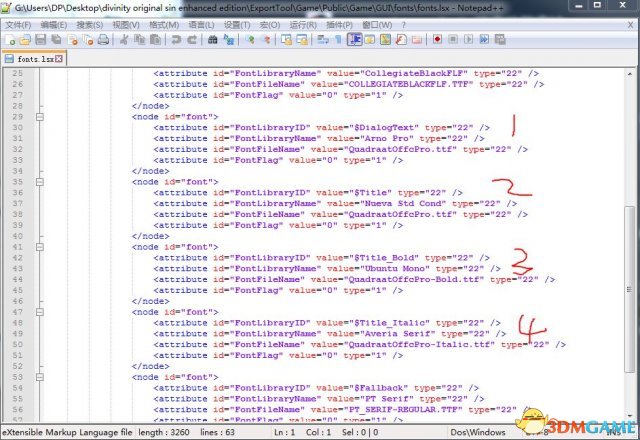Open the ? help menu

(x=404, y=25)
